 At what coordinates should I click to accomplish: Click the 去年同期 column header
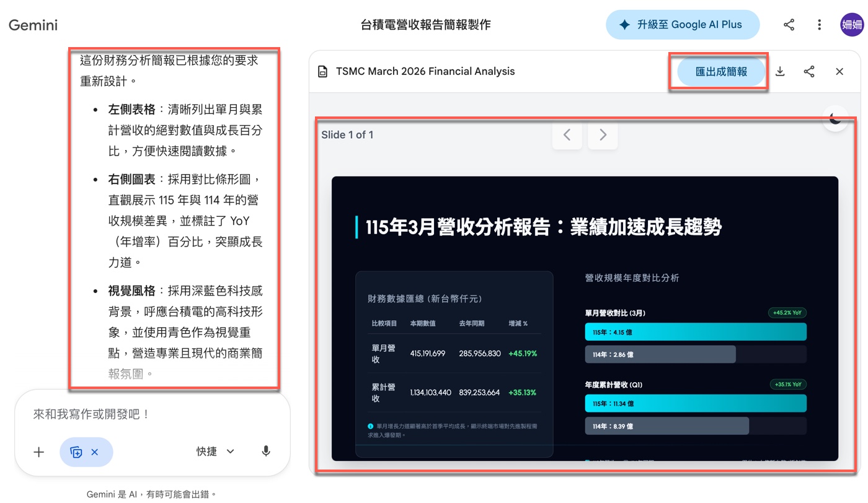click(472, 323)
